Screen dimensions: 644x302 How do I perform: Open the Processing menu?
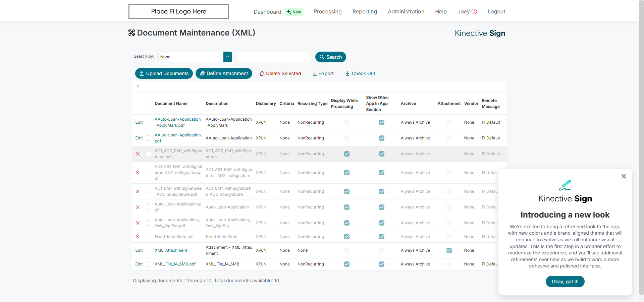[327, 11]
